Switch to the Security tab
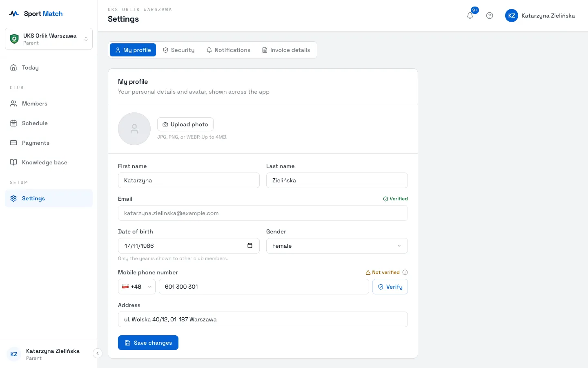588x368 pixels. point(178,50)
